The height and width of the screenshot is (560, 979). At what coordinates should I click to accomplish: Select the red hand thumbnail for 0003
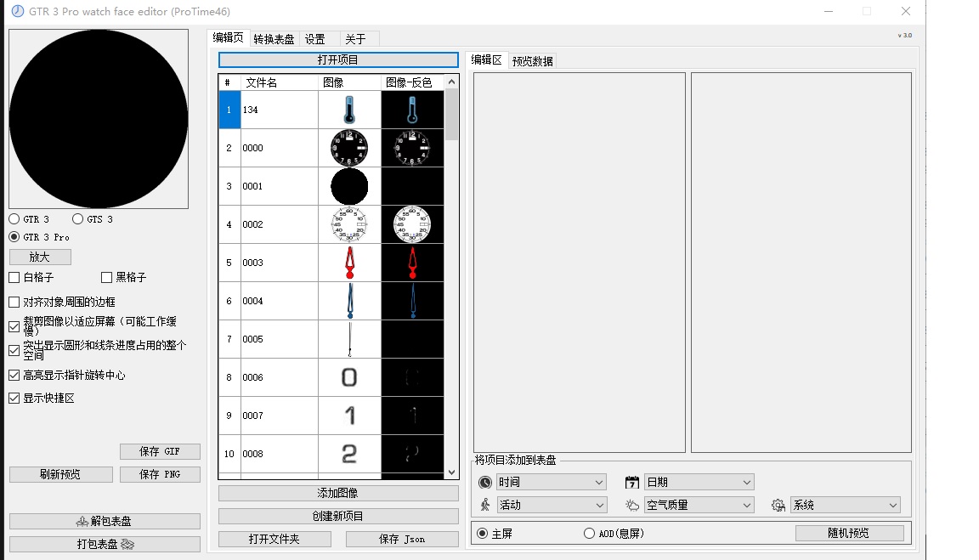[349, 263]
